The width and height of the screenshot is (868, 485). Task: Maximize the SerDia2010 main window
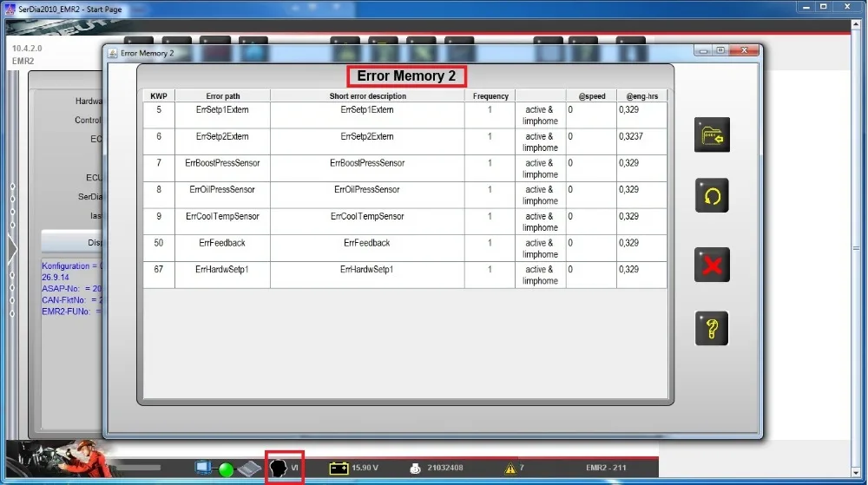[824, 7]
